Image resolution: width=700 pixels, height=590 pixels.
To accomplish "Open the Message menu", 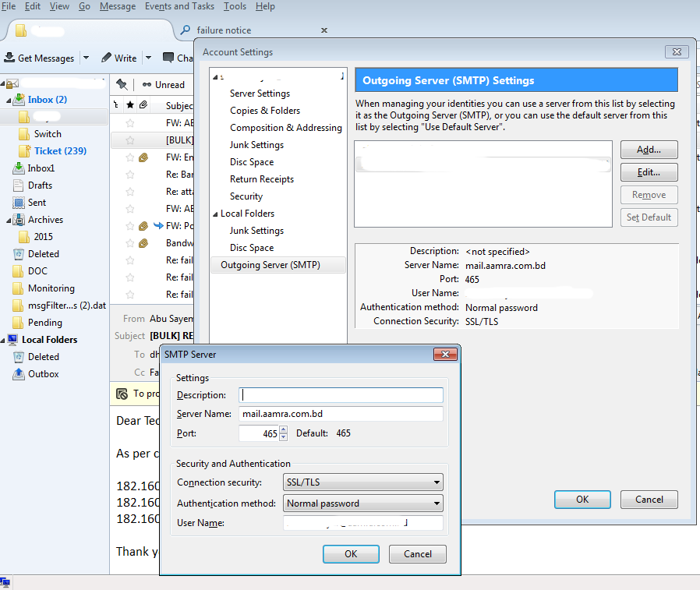I will pos(118,6).
